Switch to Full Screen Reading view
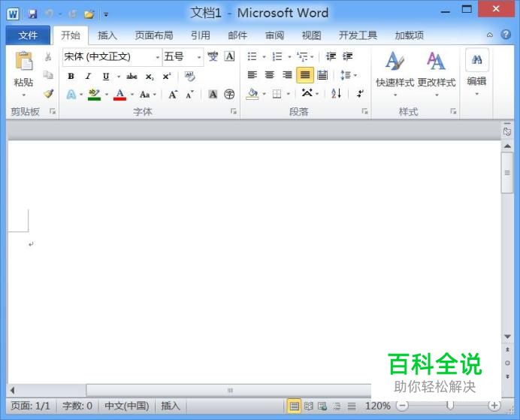 [x=308, y=406]
